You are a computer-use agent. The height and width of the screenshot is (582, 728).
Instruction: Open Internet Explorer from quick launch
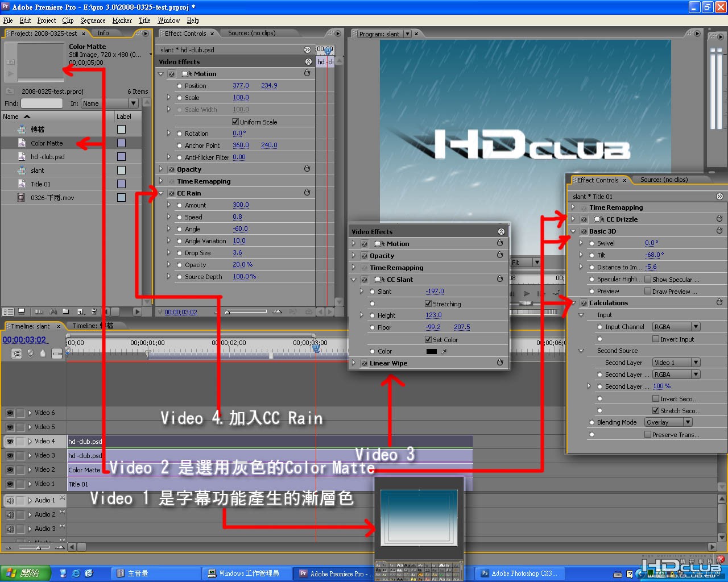click(76, 573)
